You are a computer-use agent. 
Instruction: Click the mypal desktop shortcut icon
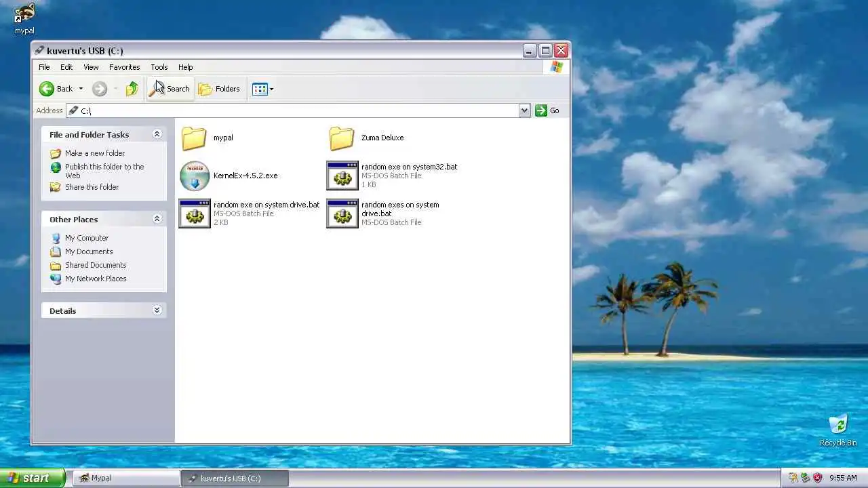point(24,14)
